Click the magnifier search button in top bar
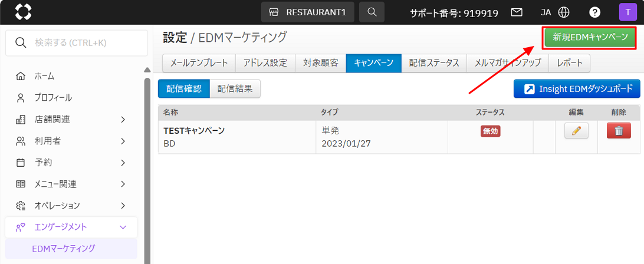The height and width of the screenshot is (264, 644). pyautogui.click(x=372, y=12)
